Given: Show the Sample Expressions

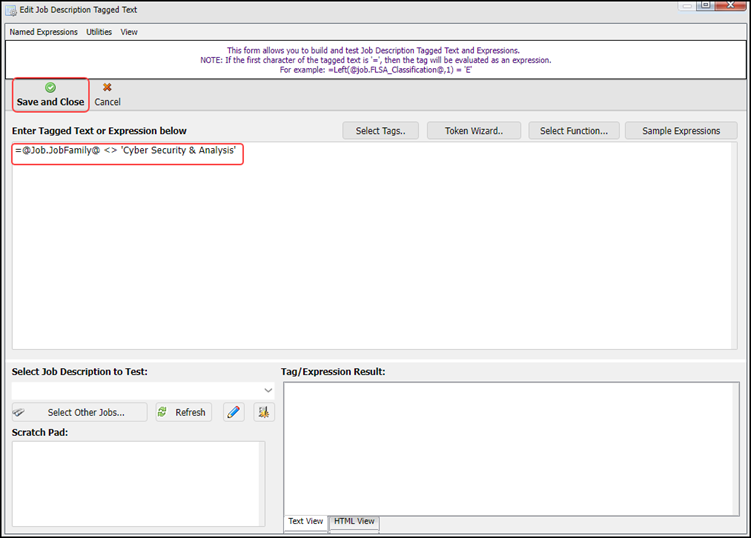Looking at the screenshot, I should [680, 131].
